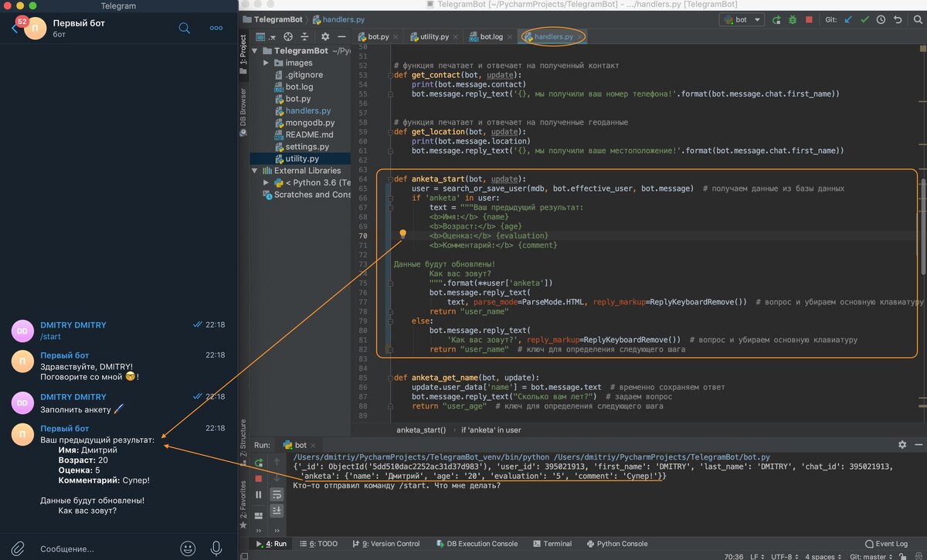Toggle the Z: Structure side tool window
Viewport: 927px width, 560px height.
pyautogui.click(x=243, y=443)
